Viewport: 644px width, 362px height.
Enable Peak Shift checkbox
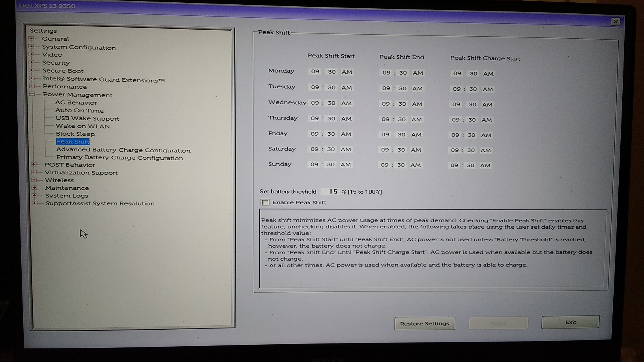tap(265, 202)
